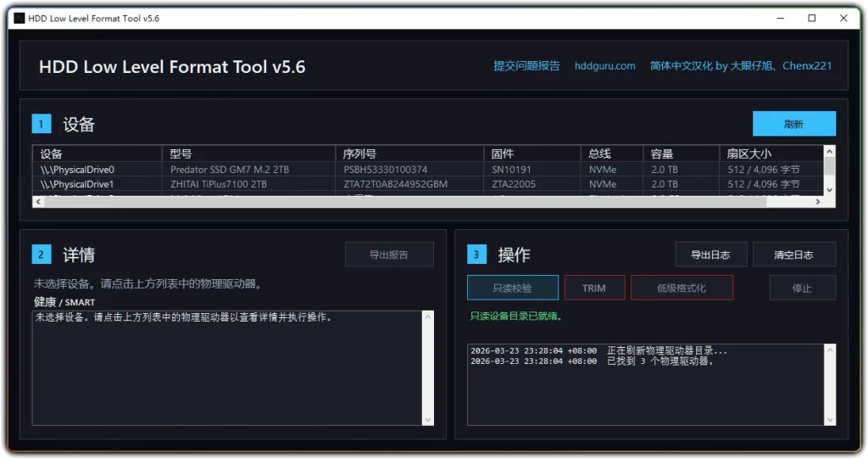Viewport: 868px width, 459px height.
Task: Click the 总线 column header
Action: (x=612, y=154)
